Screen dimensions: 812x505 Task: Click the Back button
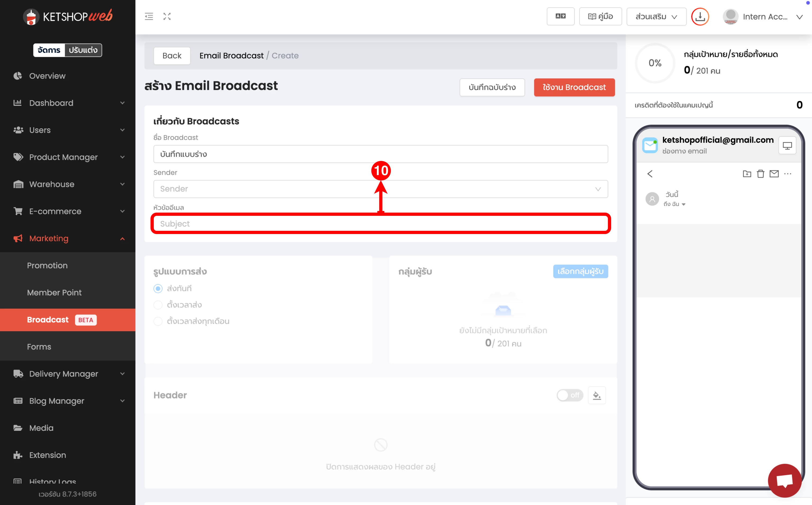pos(172,56)
